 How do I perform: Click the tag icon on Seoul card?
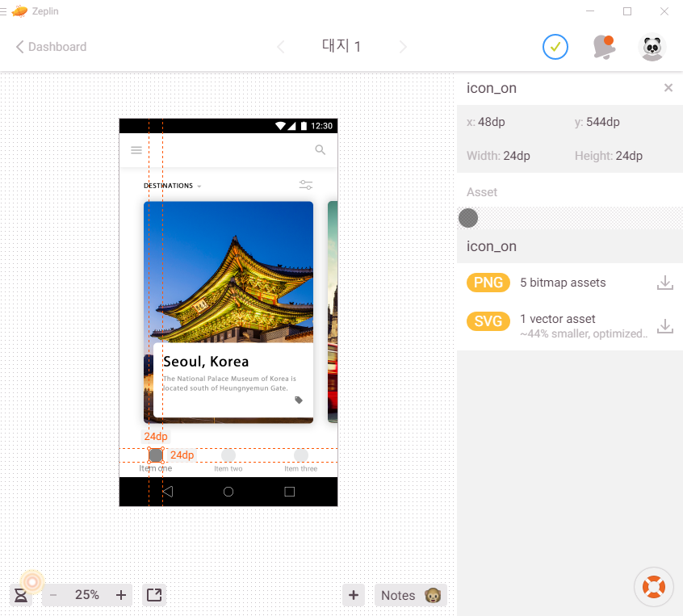(x=299, y=400)
